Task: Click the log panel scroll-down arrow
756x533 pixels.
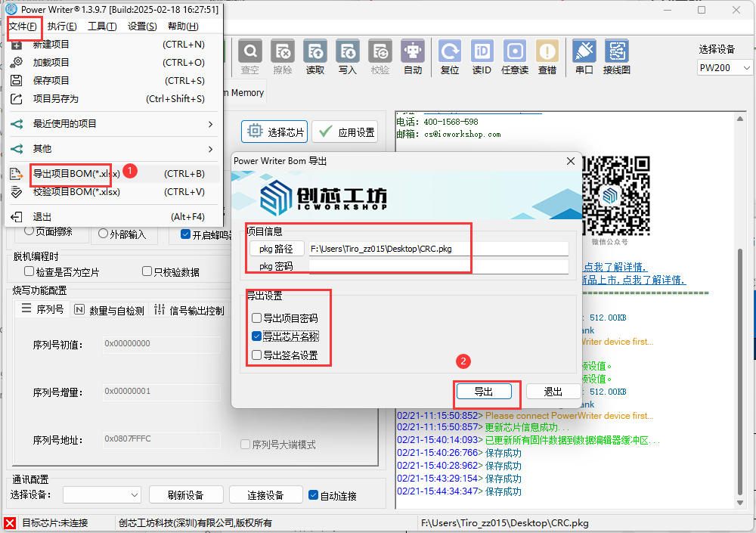Action: [740, 503]
